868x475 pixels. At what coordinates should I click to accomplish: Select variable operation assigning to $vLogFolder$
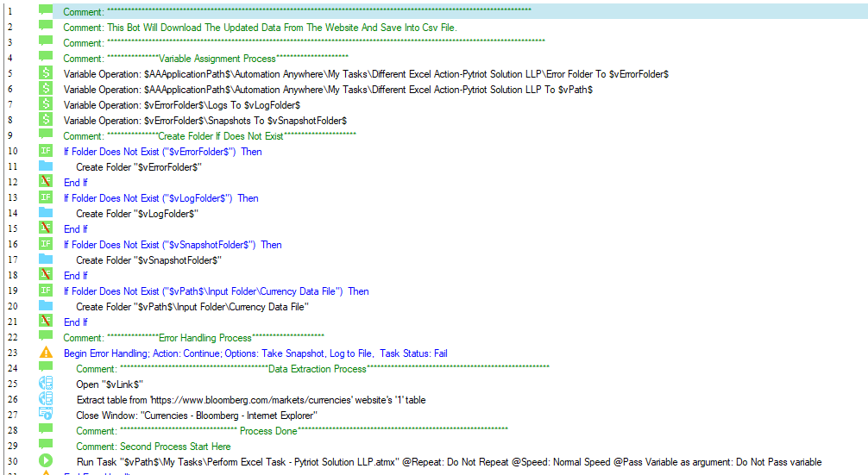pos(181,105)
